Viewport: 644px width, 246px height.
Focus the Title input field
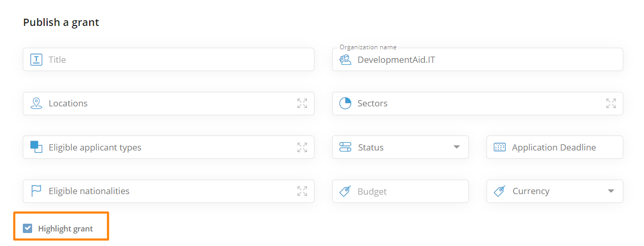[168, 60]
